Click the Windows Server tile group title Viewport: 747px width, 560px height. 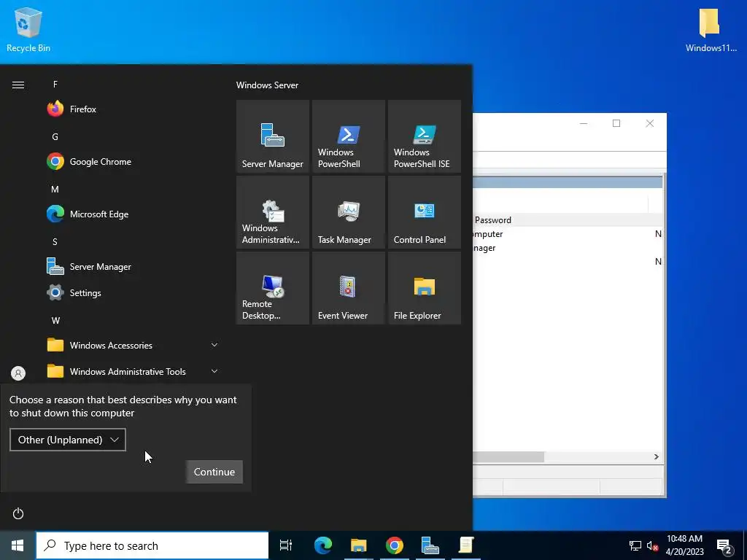tap(267, 85)
